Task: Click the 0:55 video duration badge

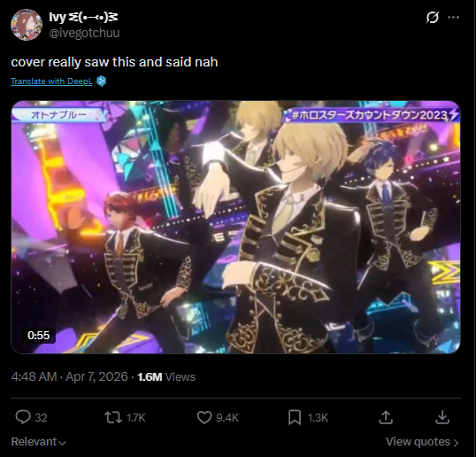Action: [39, 336]
